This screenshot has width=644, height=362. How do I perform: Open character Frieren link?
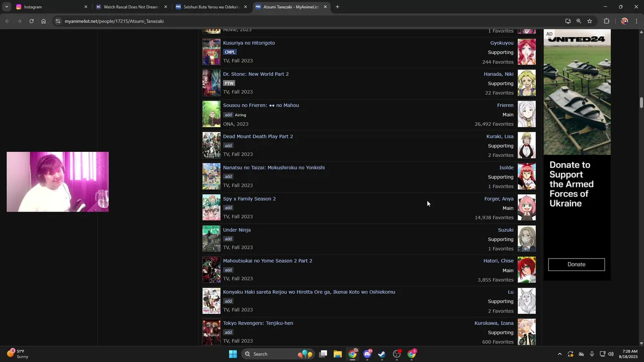pos(505,105)
